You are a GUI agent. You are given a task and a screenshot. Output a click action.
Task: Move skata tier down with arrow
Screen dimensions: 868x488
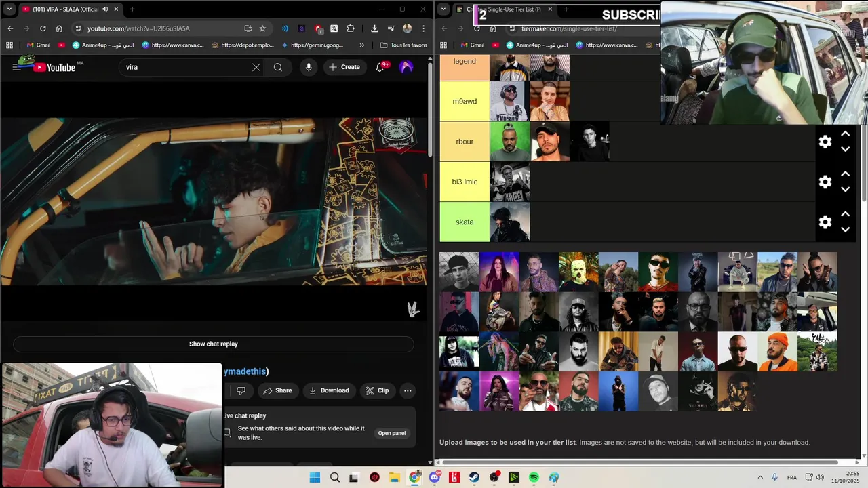point(846,229)
